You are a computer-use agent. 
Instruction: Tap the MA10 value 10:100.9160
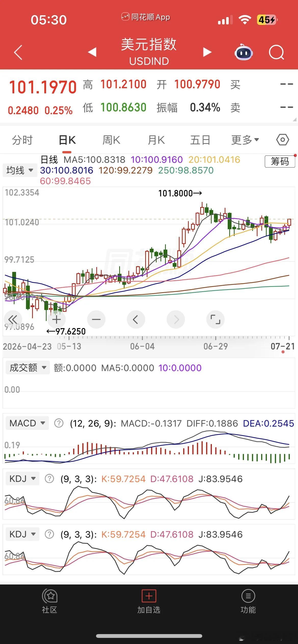click(x=157, y=160)
